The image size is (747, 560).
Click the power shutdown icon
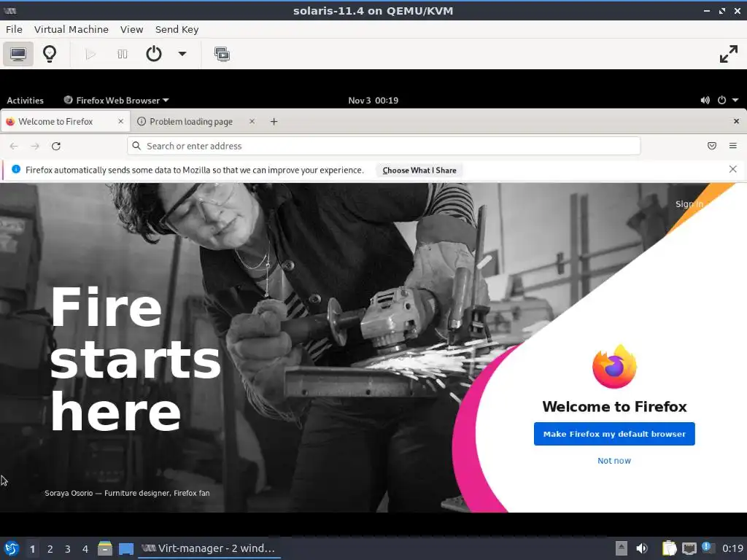(153, 54)
